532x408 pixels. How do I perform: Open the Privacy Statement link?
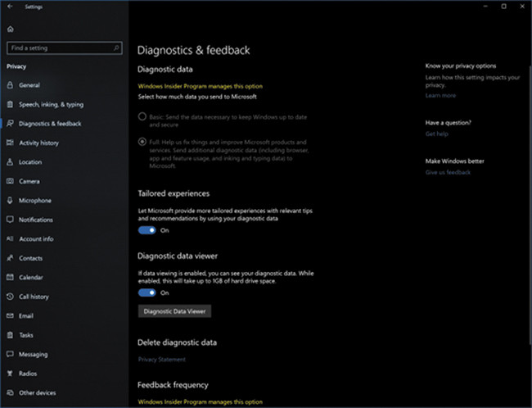click(162, 360)
